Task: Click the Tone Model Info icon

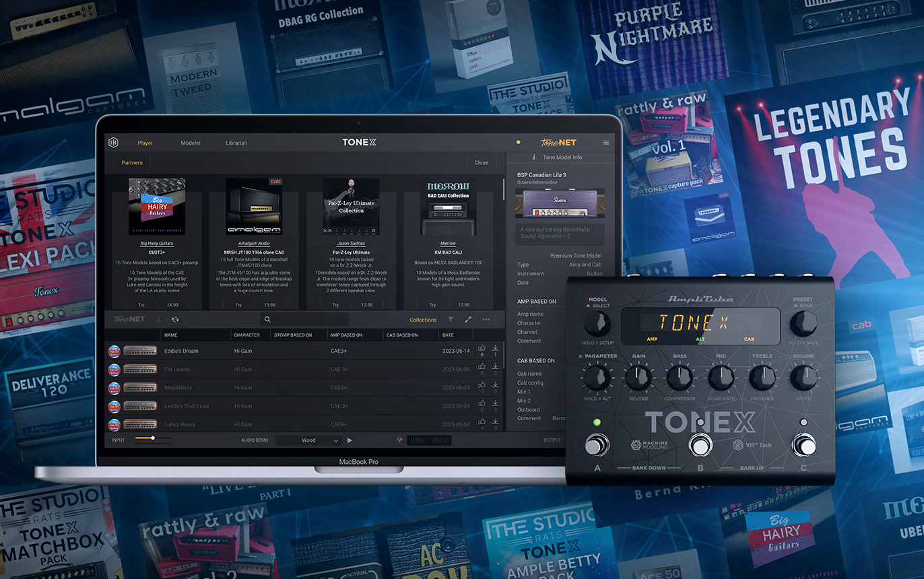Action: point(534,158)
